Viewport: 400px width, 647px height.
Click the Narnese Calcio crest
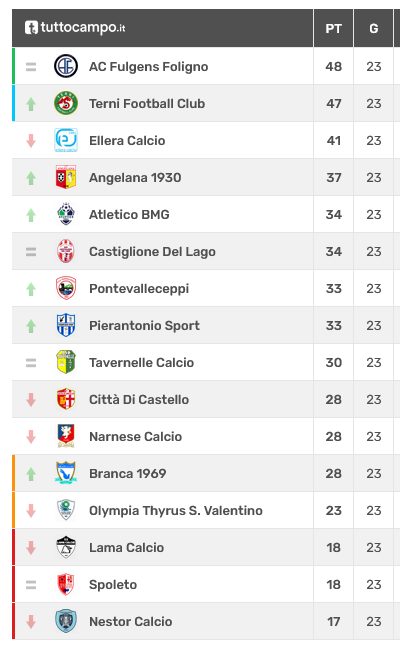66,436
